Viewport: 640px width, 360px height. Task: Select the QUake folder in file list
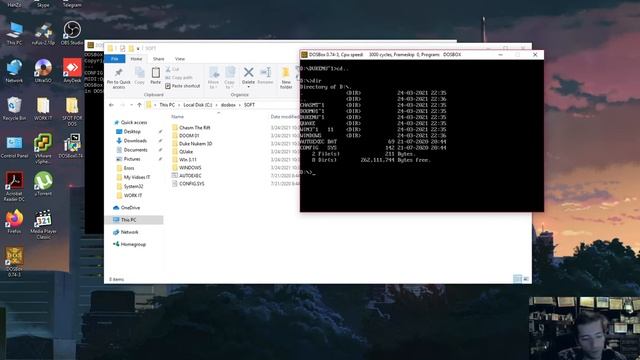(186, 151)
